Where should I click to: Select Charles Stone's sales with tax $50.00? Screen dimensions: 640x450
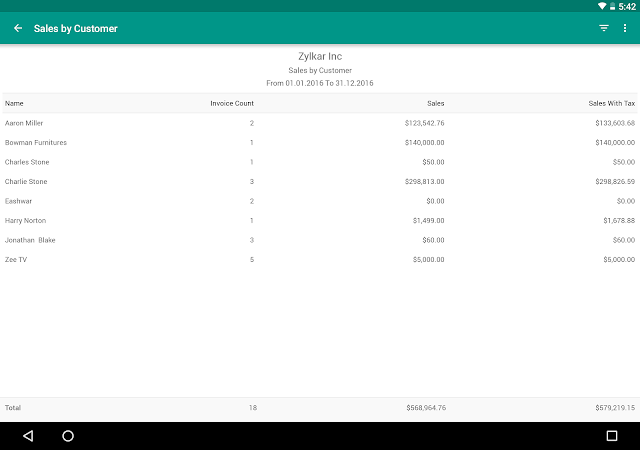click(x=624, y=162)
